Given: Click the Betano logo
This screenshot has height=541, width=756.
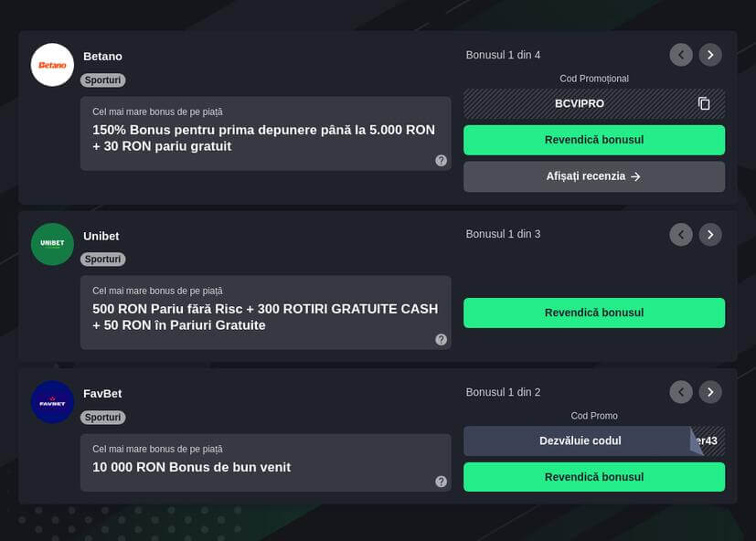Looking at the screenshot, I should pyautogui.click(x=52, y=64).
